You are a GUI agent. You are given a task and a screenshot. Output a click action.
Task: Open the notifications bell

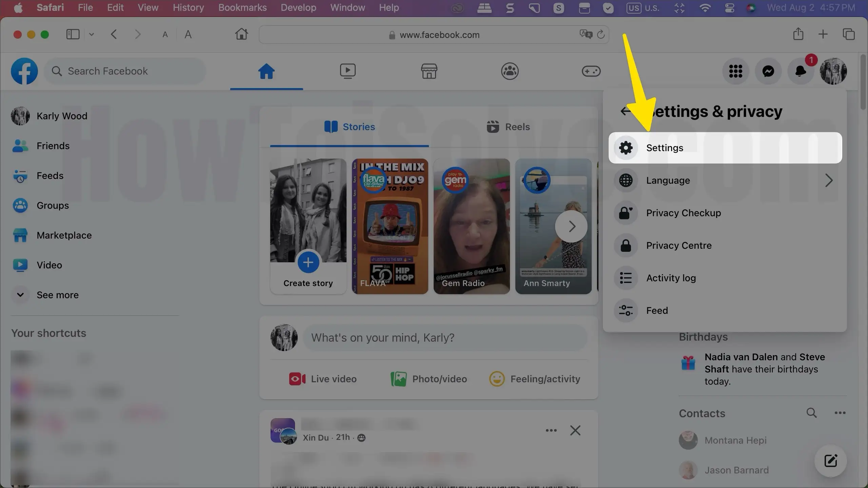(801, 71)
